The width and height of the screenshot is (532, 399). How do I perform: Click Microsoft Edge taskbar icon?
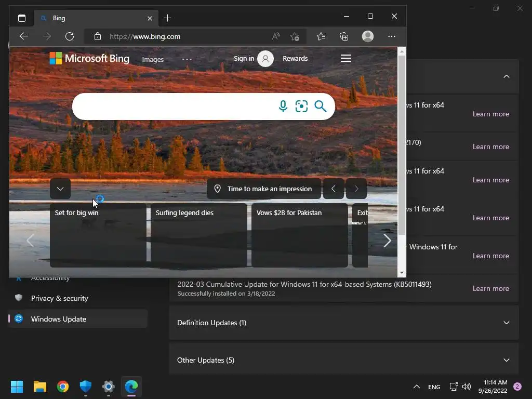(131, 387)
